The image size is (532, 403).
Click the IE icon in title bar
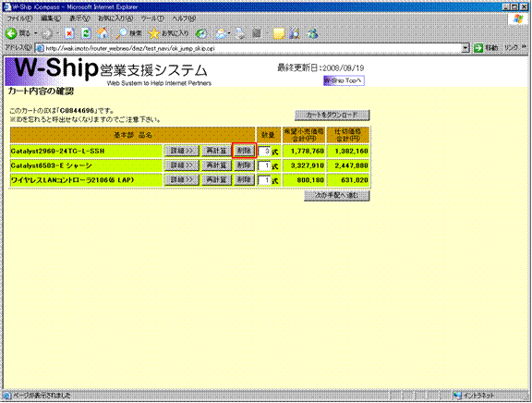tap(6, 6)
